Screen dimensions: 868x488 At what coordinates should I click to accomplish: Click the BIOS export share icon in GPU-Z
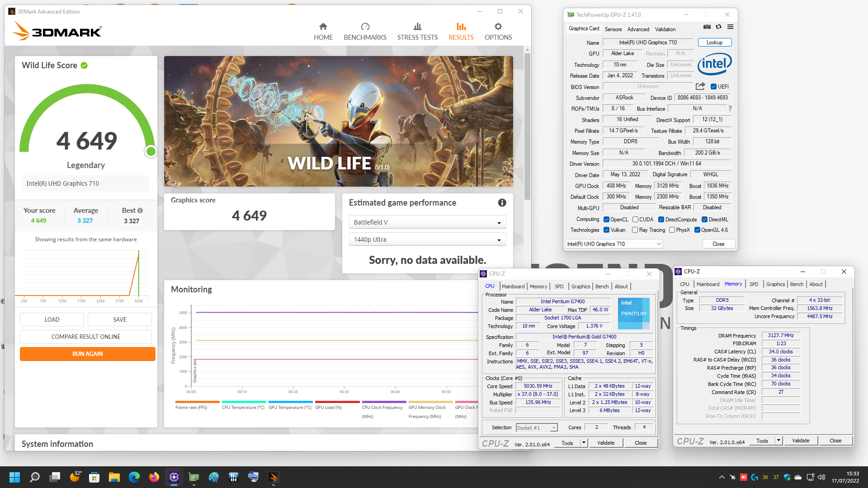pyautogui.click(x=700, y=86)
